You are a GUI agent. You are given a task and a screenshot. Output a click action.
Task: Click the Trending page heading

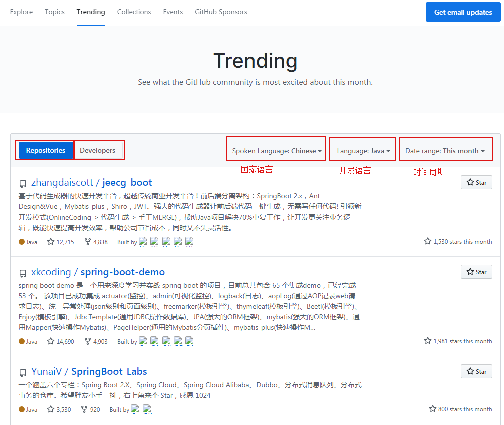click(255, 61)
